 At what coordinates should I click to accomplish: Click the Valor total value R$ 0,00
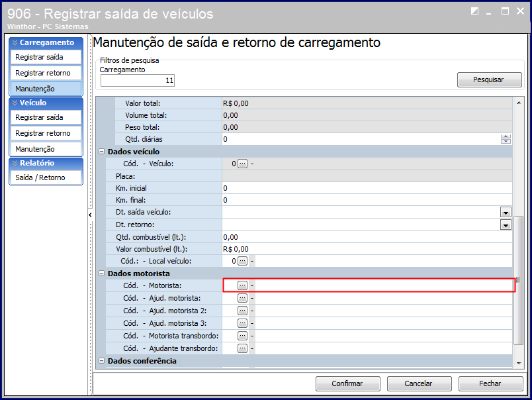[236, 103]
